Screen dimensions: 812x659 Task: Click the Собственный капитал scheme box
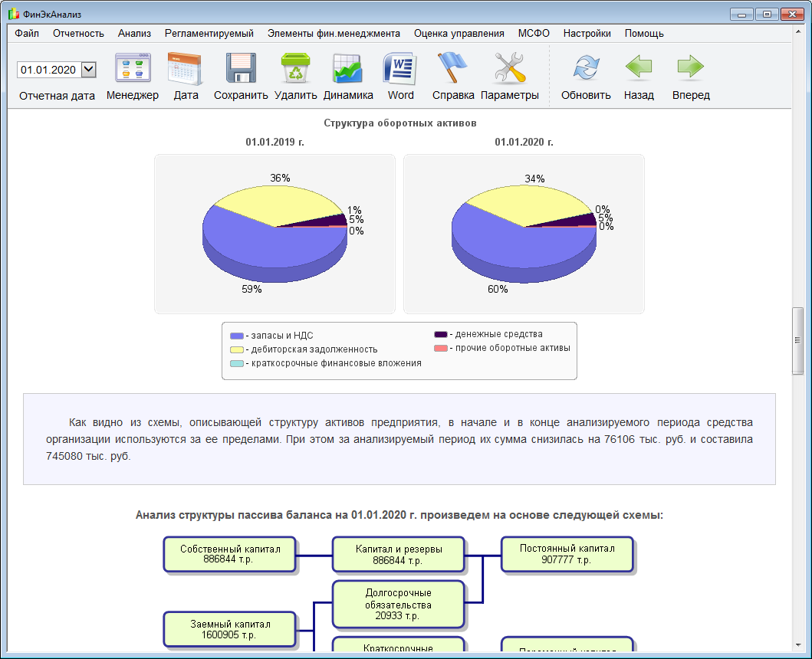pyautogui.click(x=230, y=554)
